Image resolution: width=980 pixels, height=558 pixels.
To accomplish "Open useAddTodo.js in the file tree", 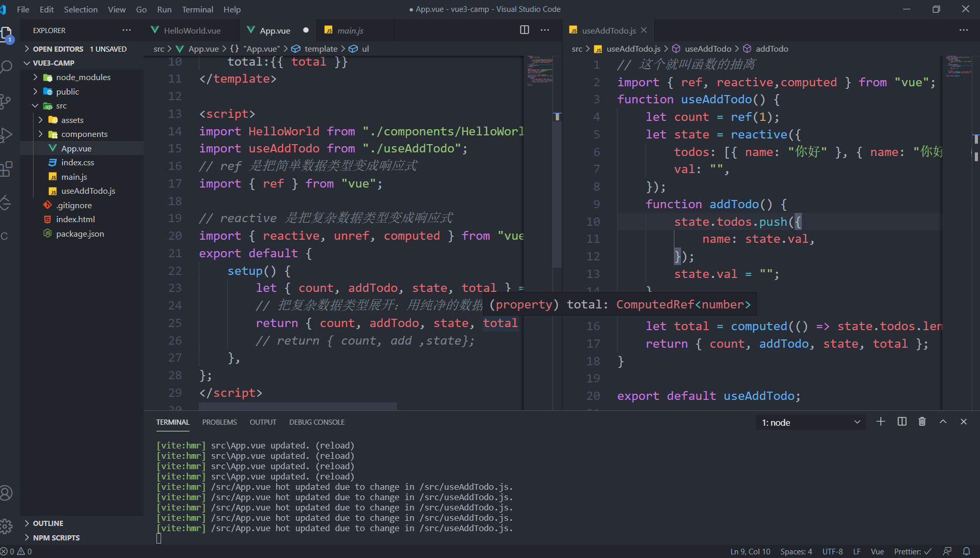I will [x=82, y=191].
